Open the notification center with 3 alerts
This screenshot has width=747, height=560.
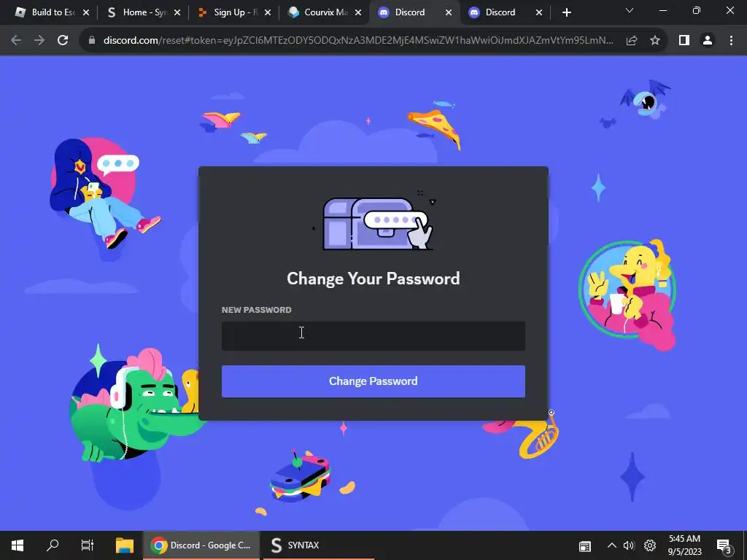click(724, 546)
